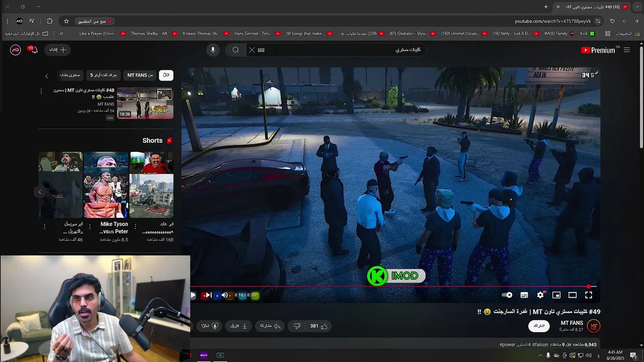
Task: Open options for the 46 ألف views short
Action: (44, 227)
